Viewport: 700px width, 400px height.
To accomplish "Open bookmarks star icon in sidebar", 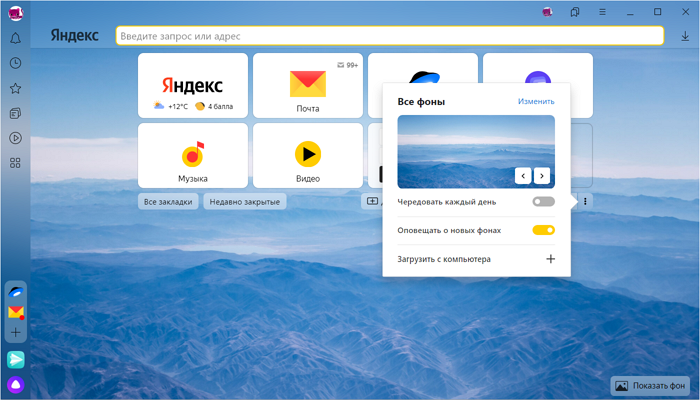I will tap(15, 88).
